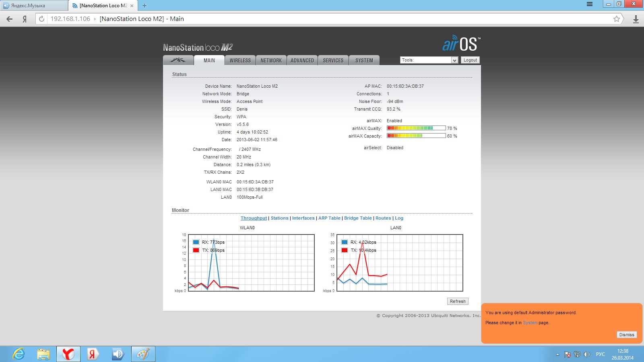Open the browser hamburger menu

[x=590, y=4]
